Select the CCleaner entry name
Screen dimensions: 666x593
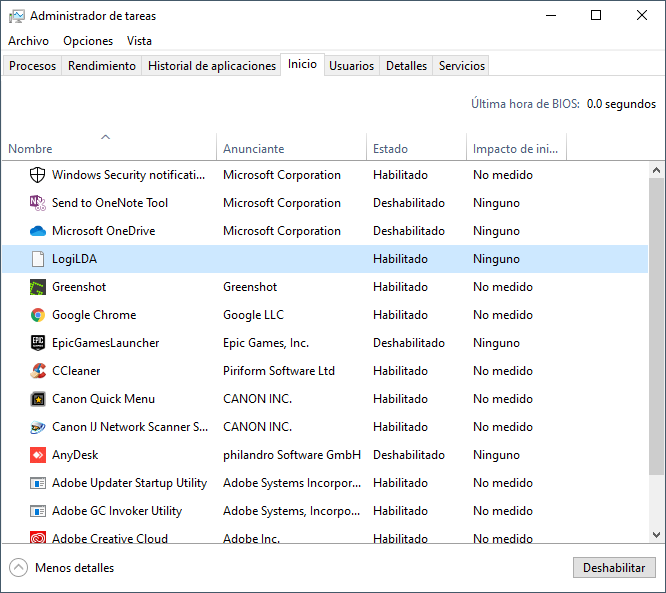[76, 371]
